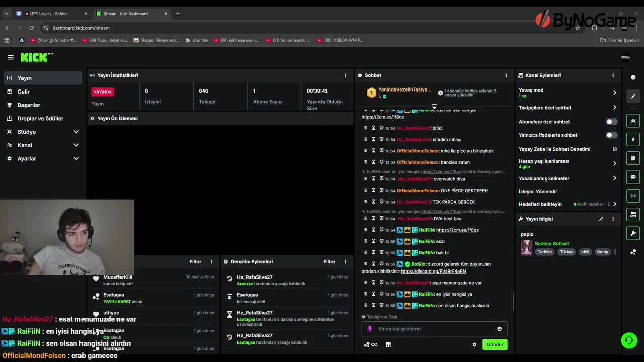644x362 pixels.
Task: Open the Yayın İstatistikleri panel options menu
Action: [x=345, y=75]
